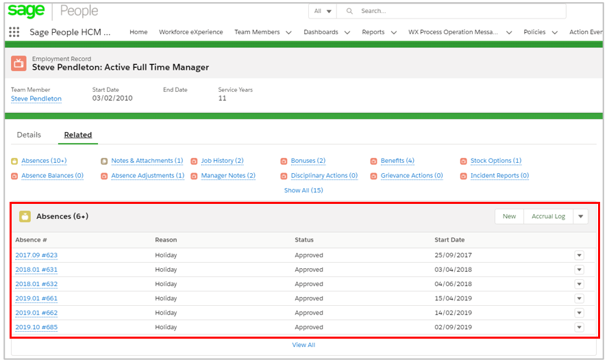Click the Employment Record header icon
609x364 pixels.
[18, 63]
